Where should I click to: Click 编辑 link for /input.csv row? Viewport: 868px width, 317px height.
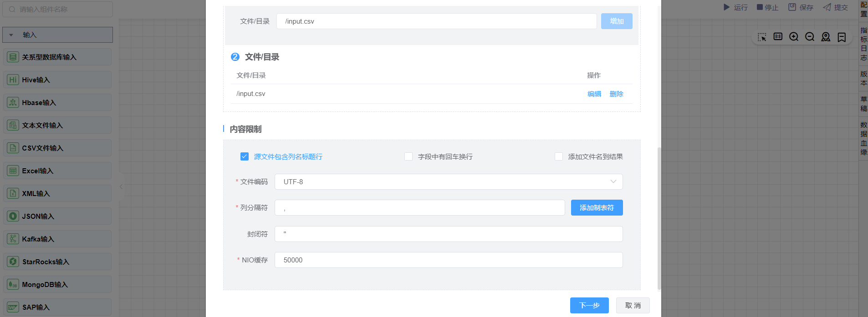click(594, 94)
